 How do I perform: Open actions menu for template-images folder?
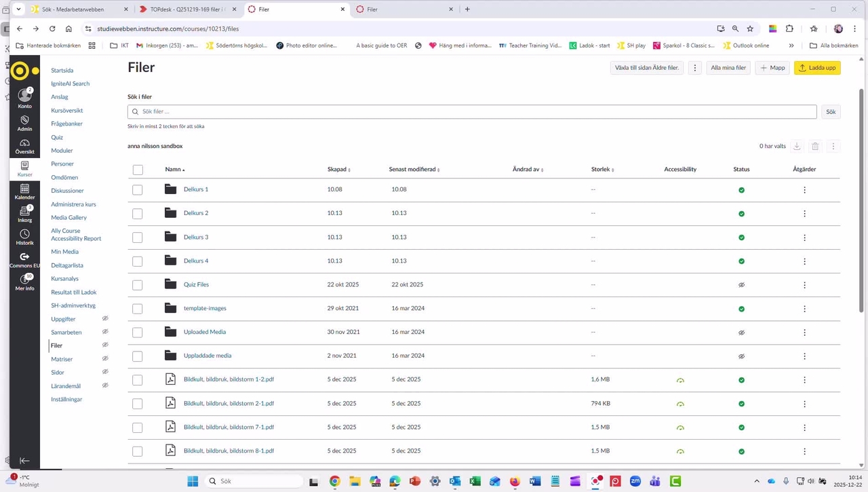coord(804,309)
